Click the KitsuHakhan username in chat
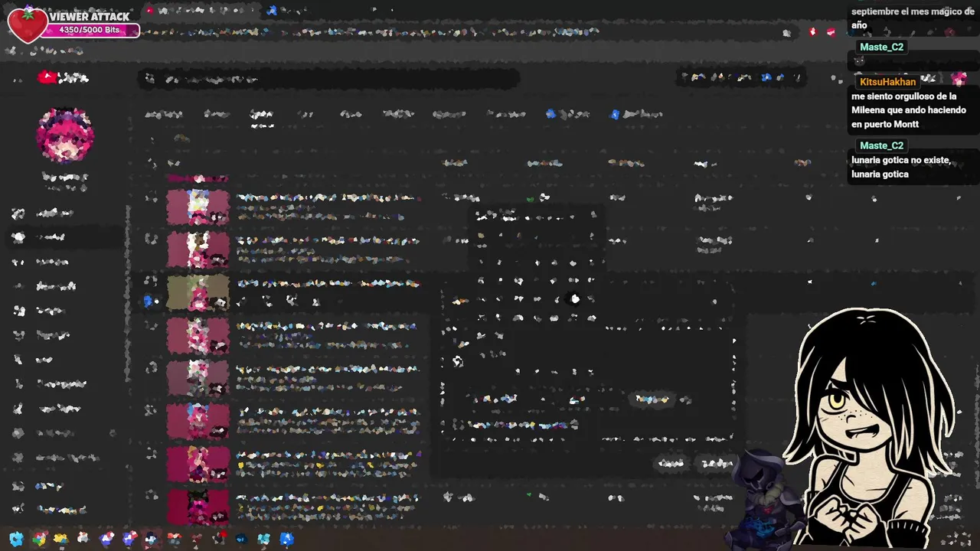 coord(887,82)
